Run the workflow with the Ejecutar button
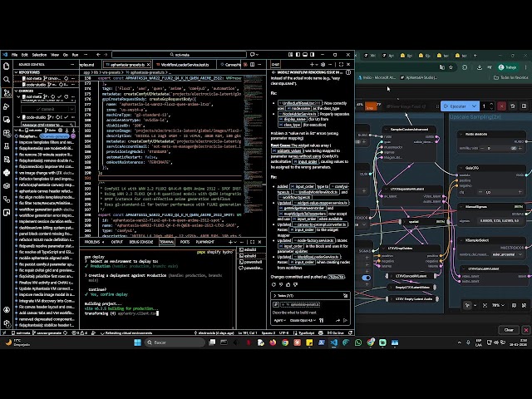This screenshot has height=399, width=532. 456,106
